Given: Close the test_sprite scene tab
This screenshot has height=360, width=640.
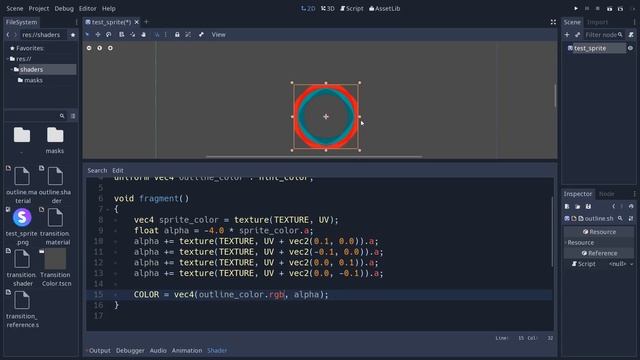Looking at the screenshot, I should 137,22.
